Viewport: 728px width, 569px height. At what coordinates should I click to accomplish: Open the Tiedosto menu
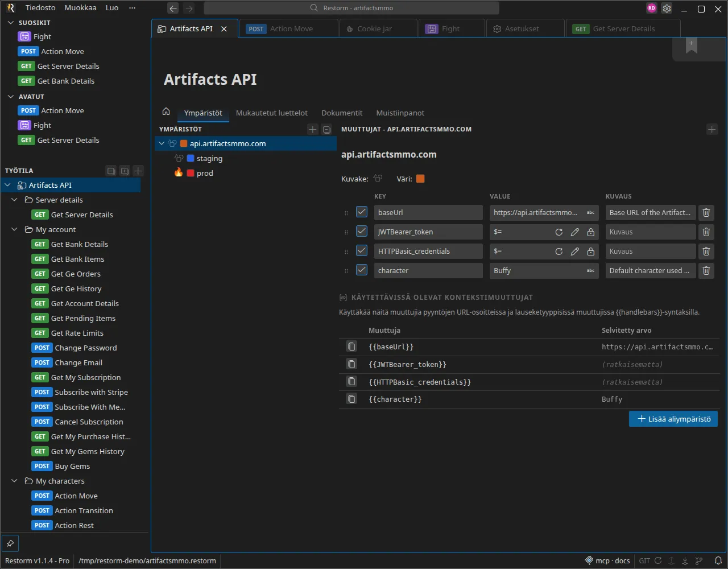pyautogui.click(x=40, y=8)
